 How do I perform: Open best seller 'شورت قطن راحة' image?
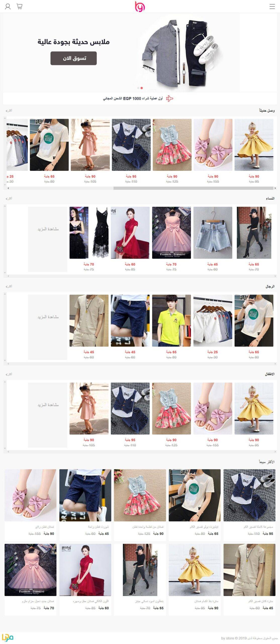85,495
